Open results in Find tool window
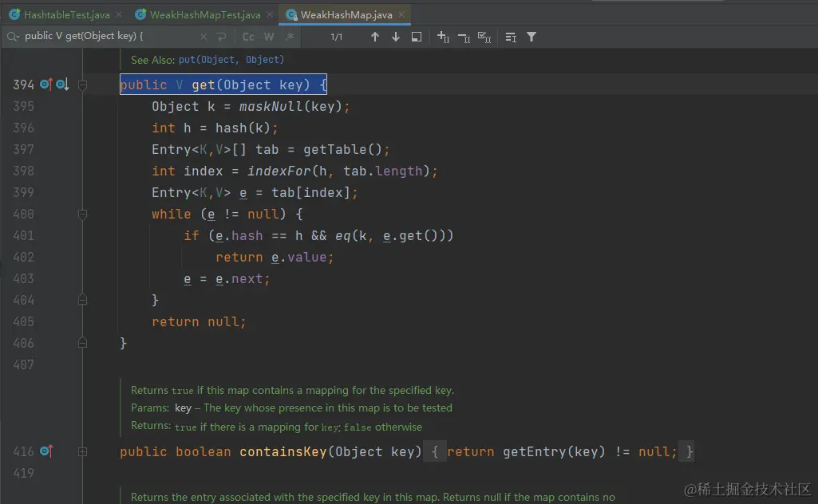The width and height of the screenshot is (818, 504). coord(417,37)
